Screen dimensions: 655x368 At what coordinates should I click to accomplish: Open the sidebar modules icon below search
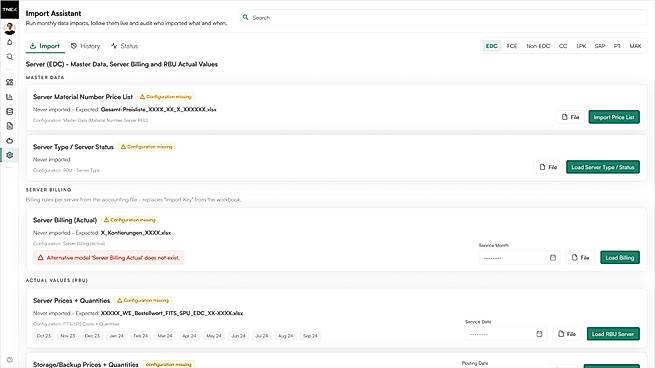coord(10,82)
